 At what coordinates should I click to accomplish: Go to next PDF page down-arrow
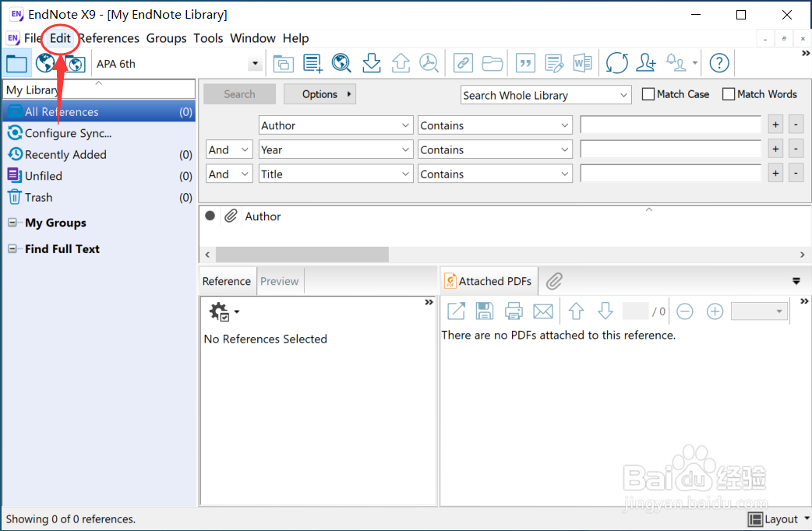[605, 311]
